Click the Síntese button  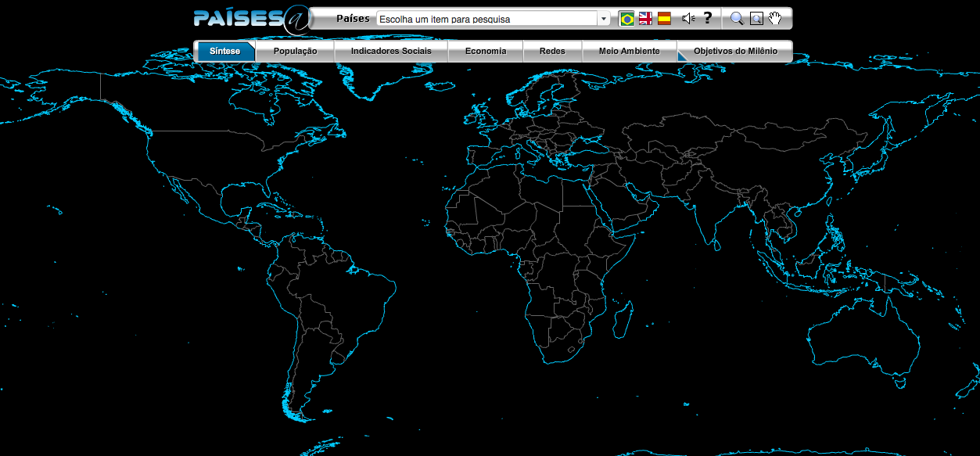coord(225,50)
